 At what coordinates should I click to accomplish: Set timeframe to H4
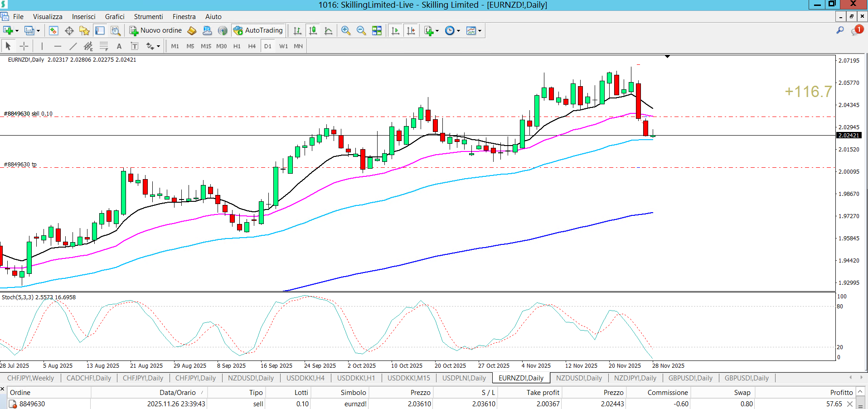252,46
